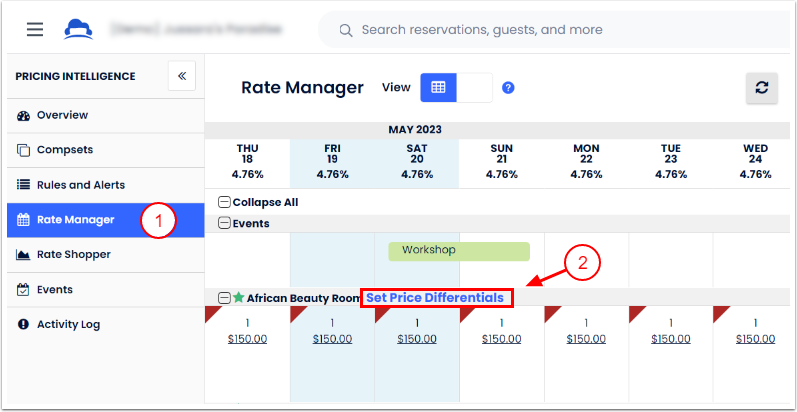Click the Overview gauge icon

[x=23, y=116]
